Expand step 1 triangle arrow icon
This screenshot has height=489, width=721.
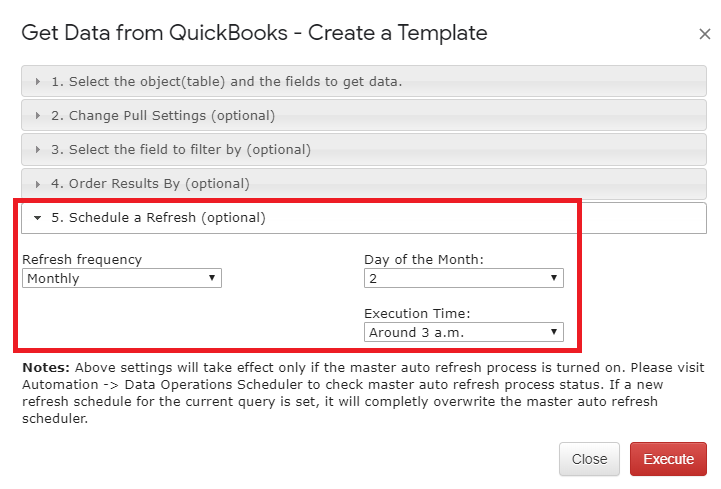pyautogui.click(x=38, y=81)
